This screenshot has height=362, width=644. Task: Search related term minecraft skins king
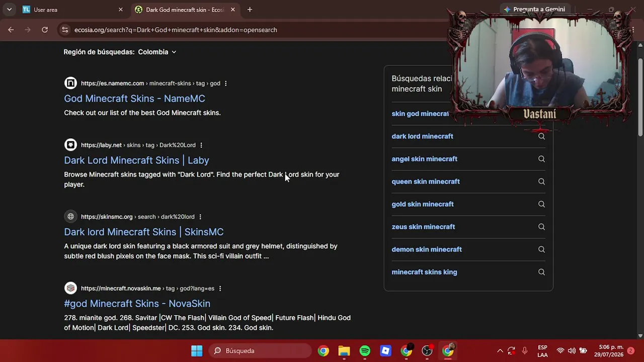click(x=424, y=272)
